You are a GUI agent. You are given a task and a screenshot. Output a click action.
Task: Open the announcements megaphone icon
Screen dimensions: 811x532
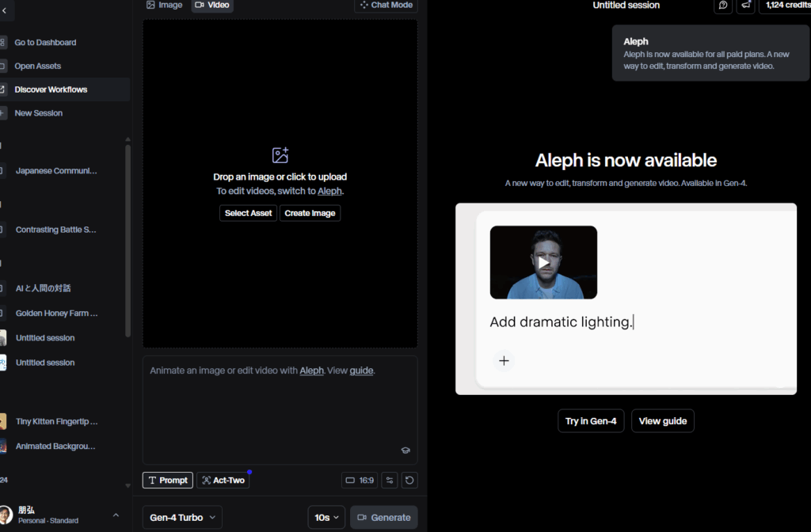click(x=746, y=6)
